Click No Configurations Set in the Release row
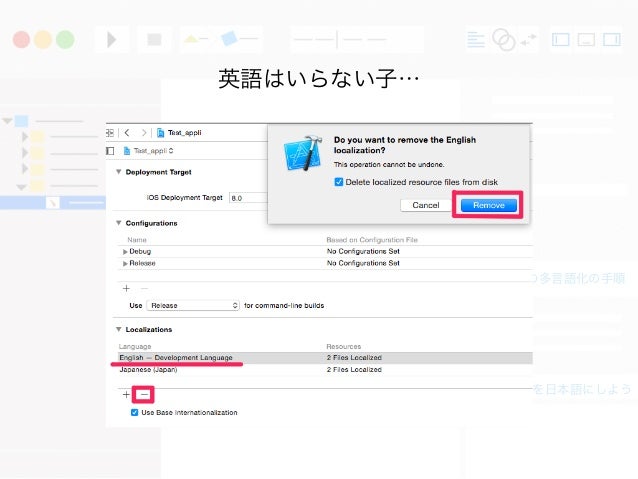This screenshot has width=638, height=479. [363, 263]
